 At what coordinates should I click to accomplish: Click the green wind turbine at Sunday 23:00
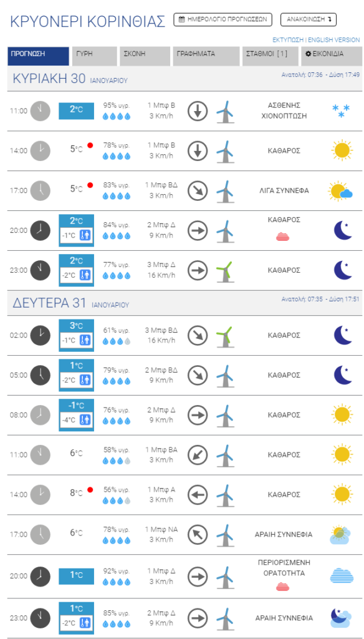click(x=224, y=271)
